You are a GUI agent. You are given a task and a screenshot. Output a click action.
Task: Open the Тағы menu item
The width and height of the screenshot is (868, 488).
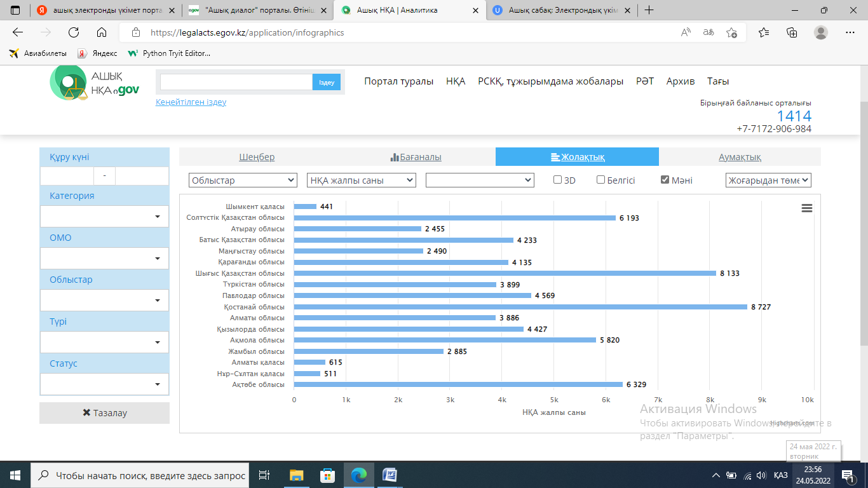click(718, 81)
